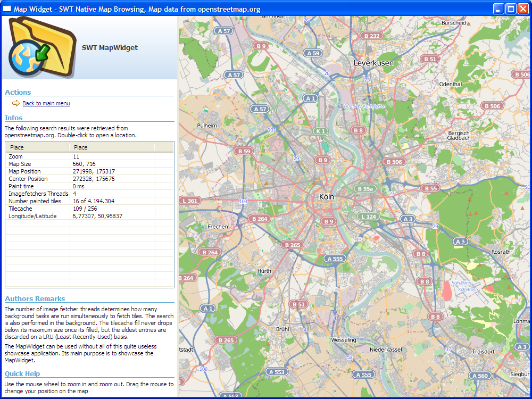The height and width of the screenshot is (399, 532).
Task: Click the application icon in the title bar
Action: pyautogui.click(x=7, y=8)
